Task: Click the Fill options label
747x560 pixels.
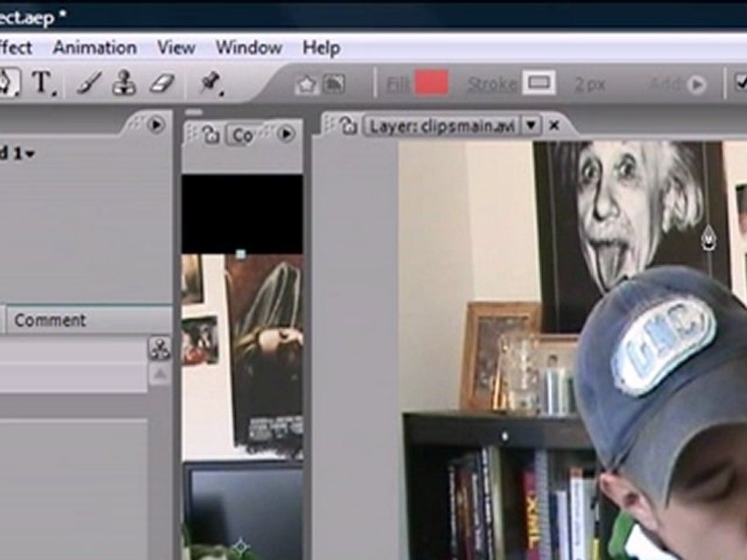Action: [397, 86]
